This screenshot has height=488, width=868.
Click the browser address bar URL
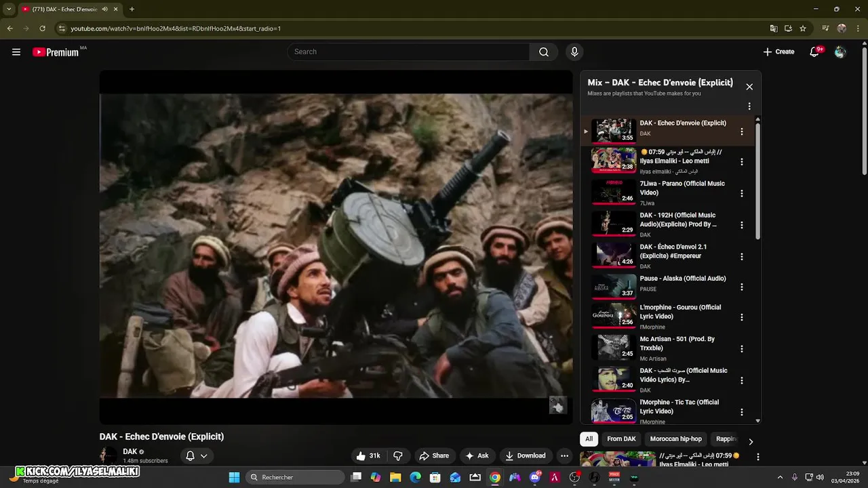[x=176, y=28]
